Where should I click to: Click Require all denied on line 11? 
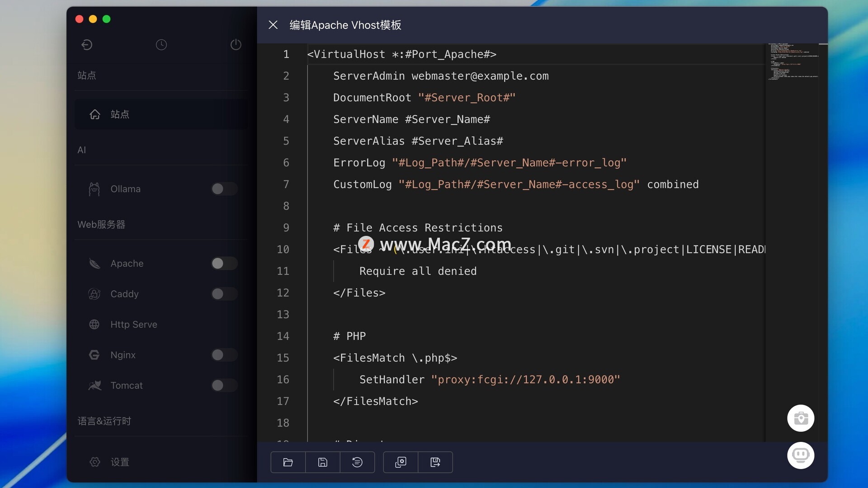tap(418, 272)
